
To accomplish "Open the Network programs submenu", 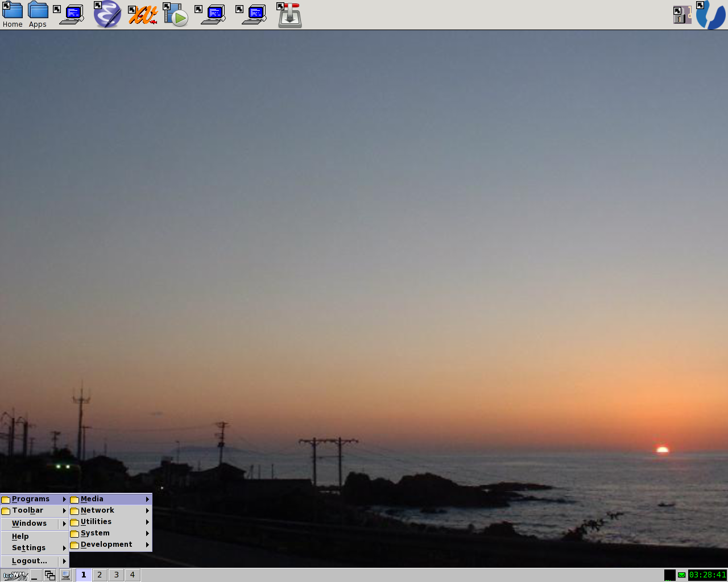I will [x=111, y=510].
